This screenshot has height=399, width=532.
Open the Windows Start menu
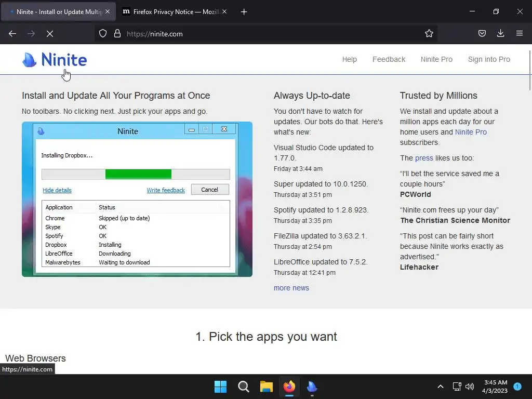[220, 387]
